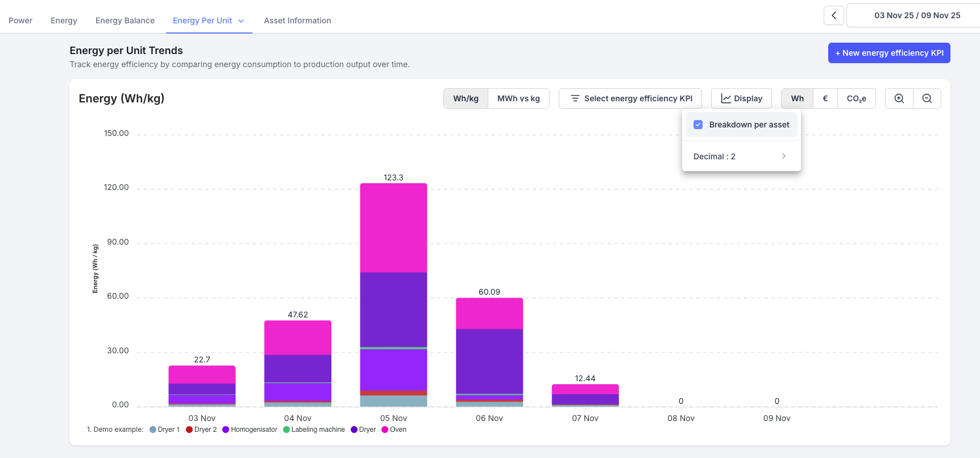
Task: Click the filter icon in KPI selector
Action: [575, 98]
